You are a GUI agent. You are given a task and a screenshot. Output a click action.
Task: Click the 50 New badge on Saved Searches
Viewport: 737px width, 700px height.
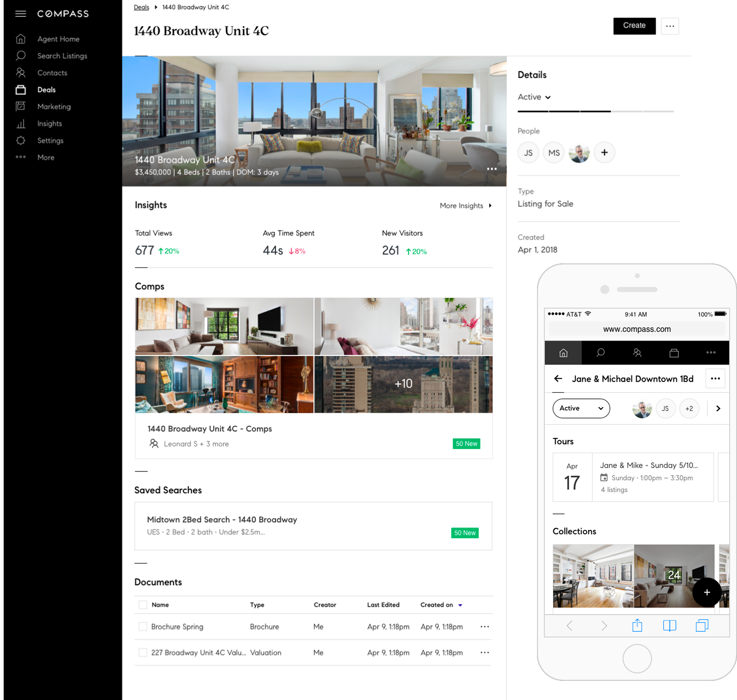click(x=465, y=533)
